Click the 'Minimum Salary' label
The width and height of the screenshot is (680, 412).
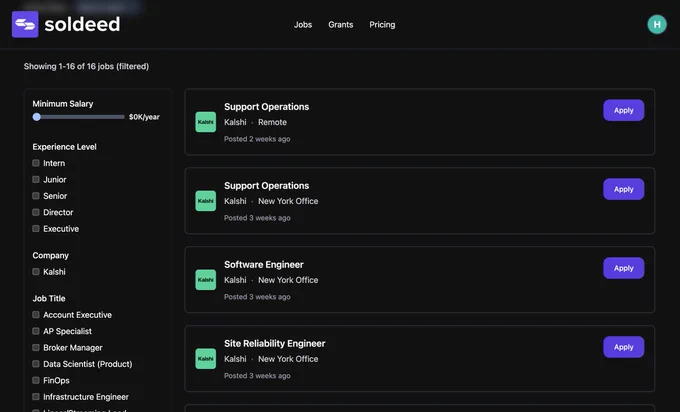pyautogui.click(x=63, y=104)
